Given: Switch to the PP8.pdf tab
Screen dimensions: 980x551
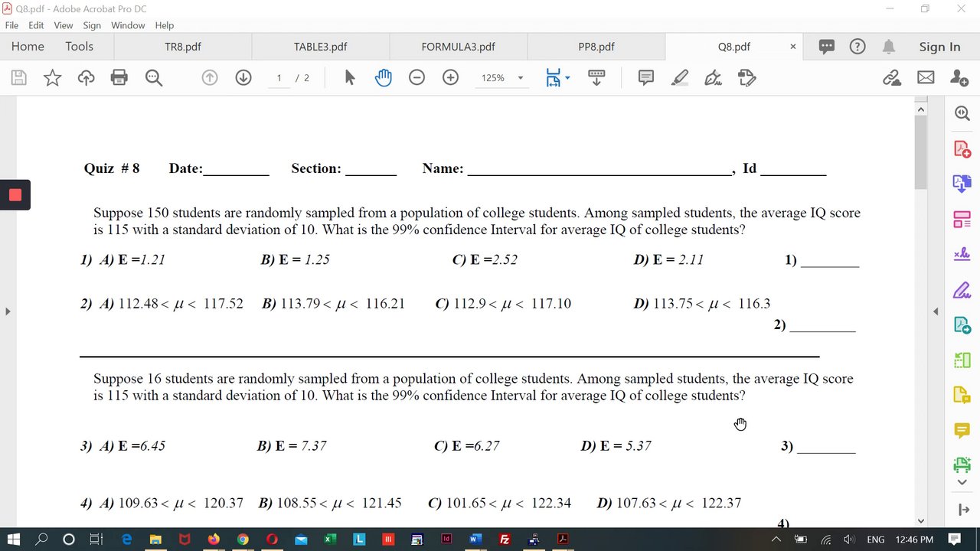Looking at the screenshot, I should coord(596,47).
